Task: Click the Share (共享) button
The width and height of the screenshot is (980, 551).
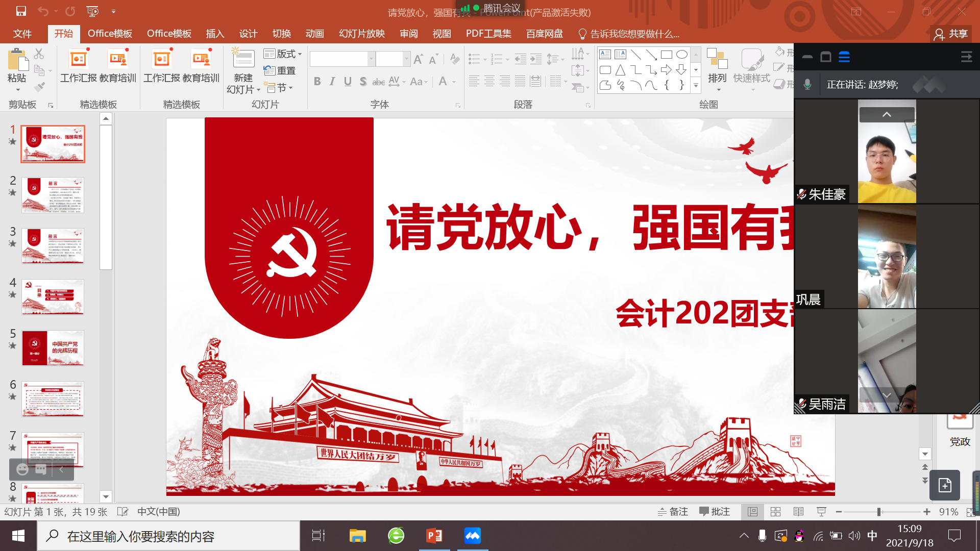Action: pyautogui.click(x=951, y=34)
